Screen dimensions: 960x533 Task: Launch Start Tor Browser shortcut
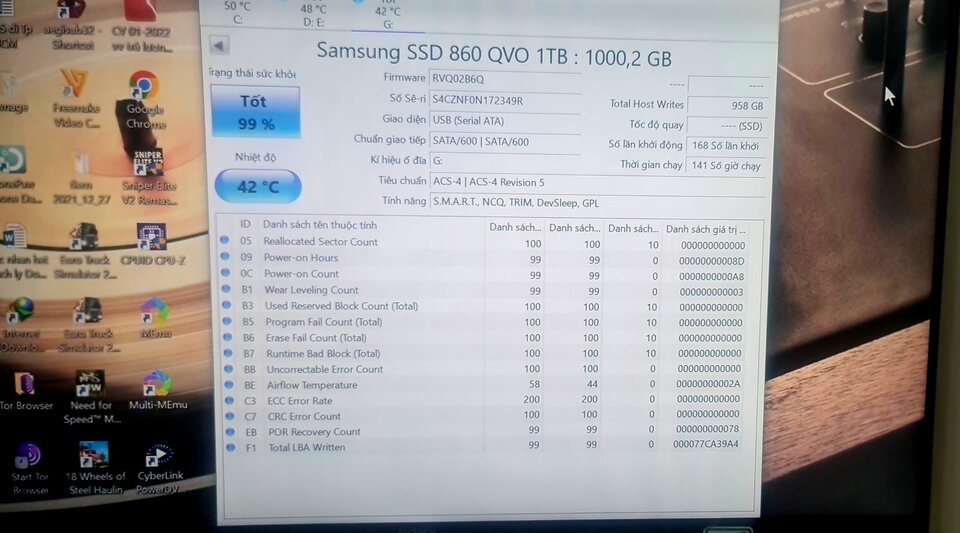[x=29, y=470]
